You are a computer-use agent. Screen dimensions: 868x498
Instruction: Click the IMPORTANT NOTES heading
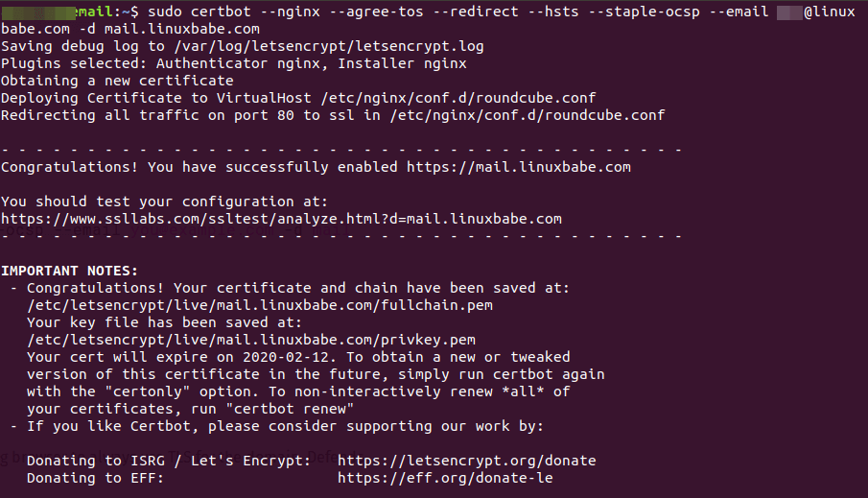[69, 271]
